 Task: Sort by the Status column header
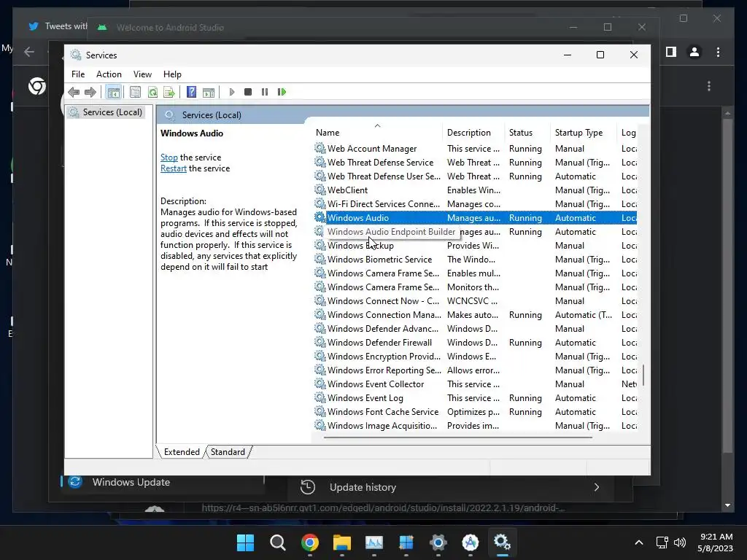click(527, 133)
